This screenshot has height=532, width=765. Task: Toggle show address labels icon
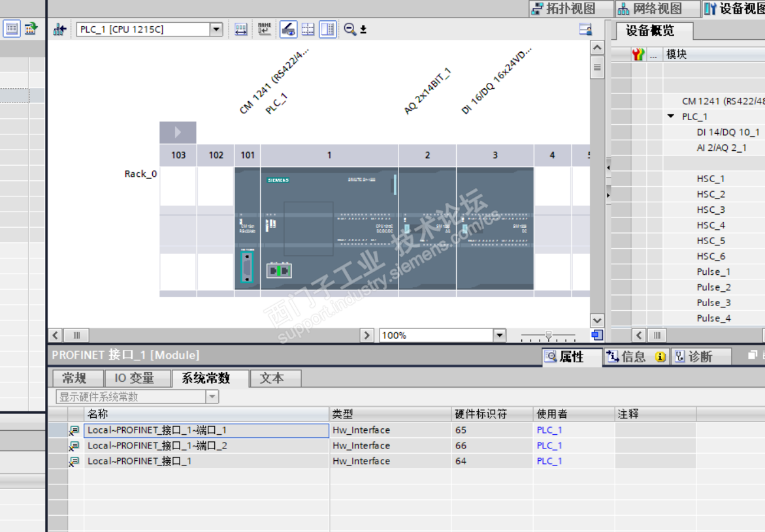pyautogui.click(x=241, y=29)
